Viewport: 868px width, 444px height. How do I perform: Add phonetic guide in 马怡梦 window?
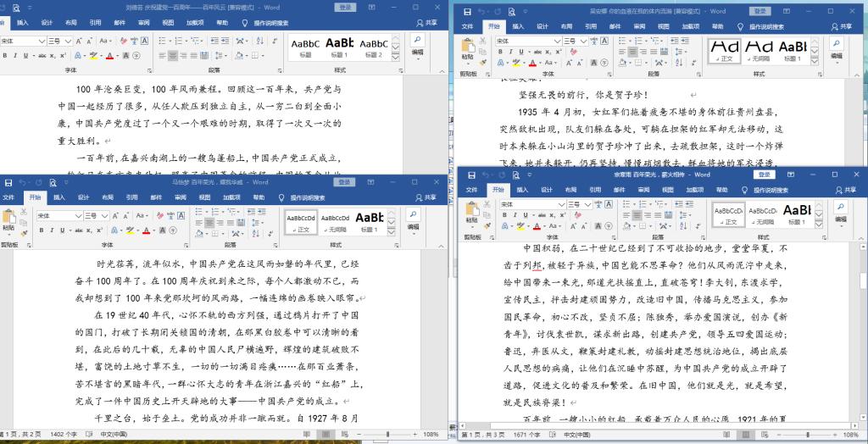(x=170, y=215)
